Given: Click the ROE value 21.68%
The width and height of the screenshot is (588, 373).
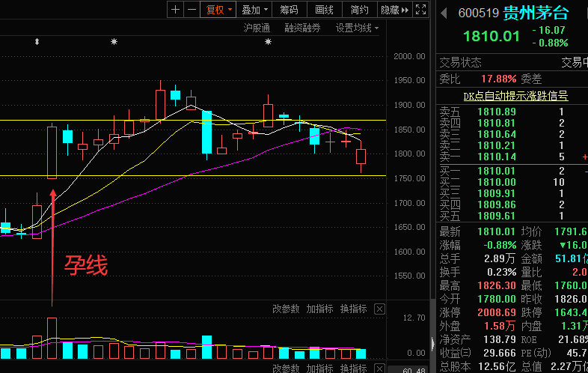Looking at the screenshot, I should 573,339.
